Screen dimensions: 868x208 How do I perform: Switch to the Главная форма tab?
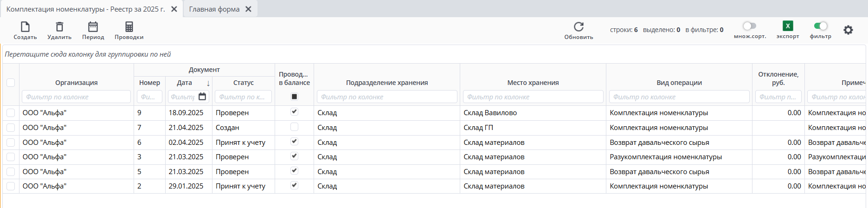(214, 9)
